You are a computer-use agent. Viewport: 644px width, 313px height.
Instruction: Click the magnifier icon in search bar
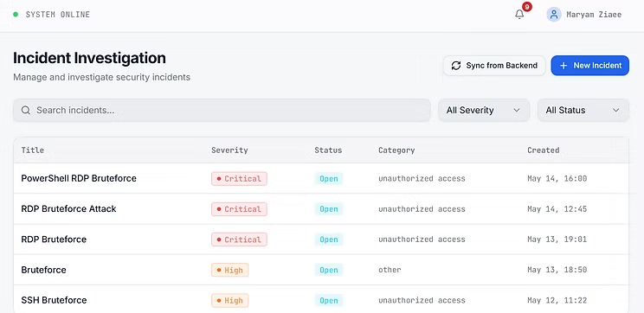[x=26, y=110]
